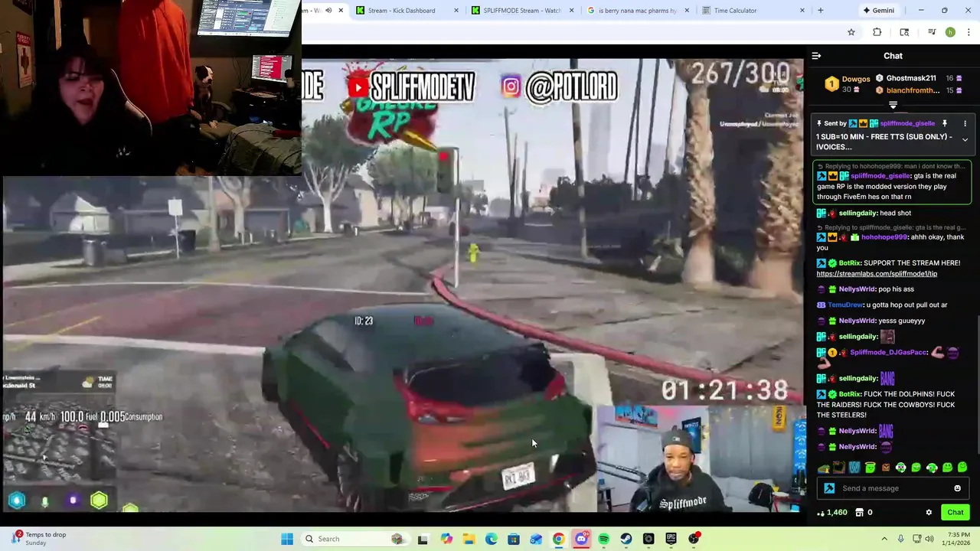The image size is (980, 551).
Task: Open Chrome three-dot menu
Action: [969, 32]
